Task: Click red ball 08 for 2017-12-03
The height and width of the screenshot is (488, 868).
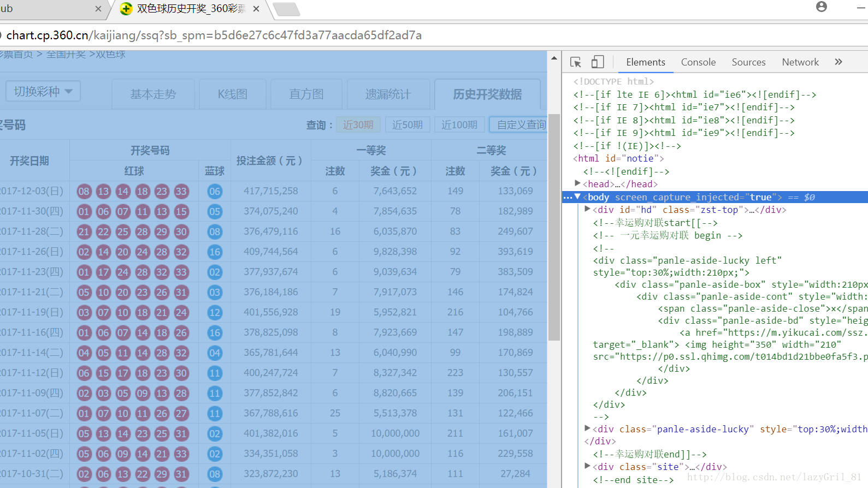Action: point(84,192)
